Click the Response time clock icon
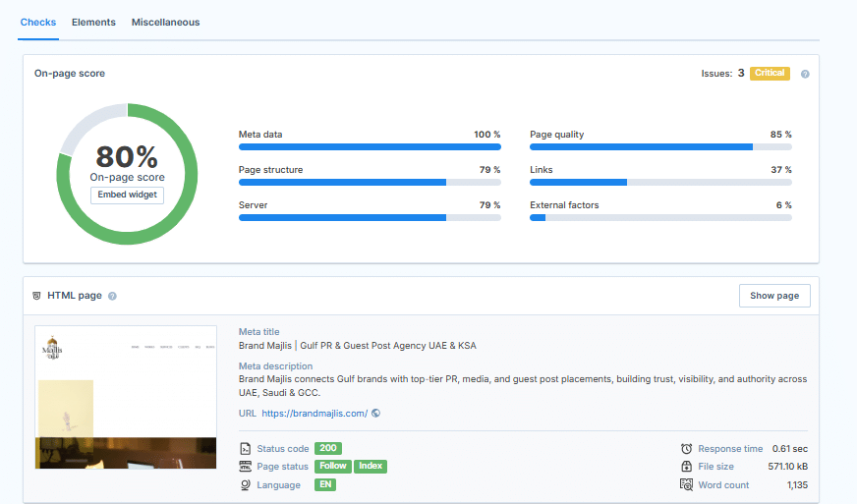The image size is (857, 504). point(686,449)
